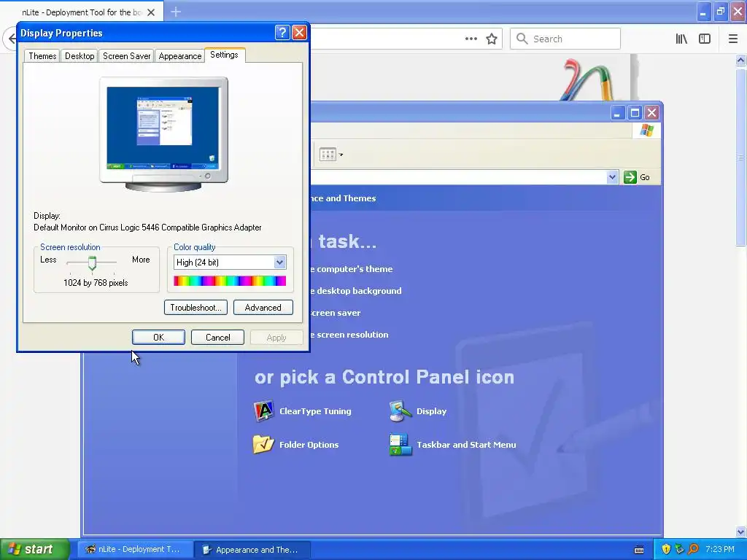Click the change screen resolution link
The width and height of the screenshot is (747, 560).
pyautogui.click(x=349, y=335)
